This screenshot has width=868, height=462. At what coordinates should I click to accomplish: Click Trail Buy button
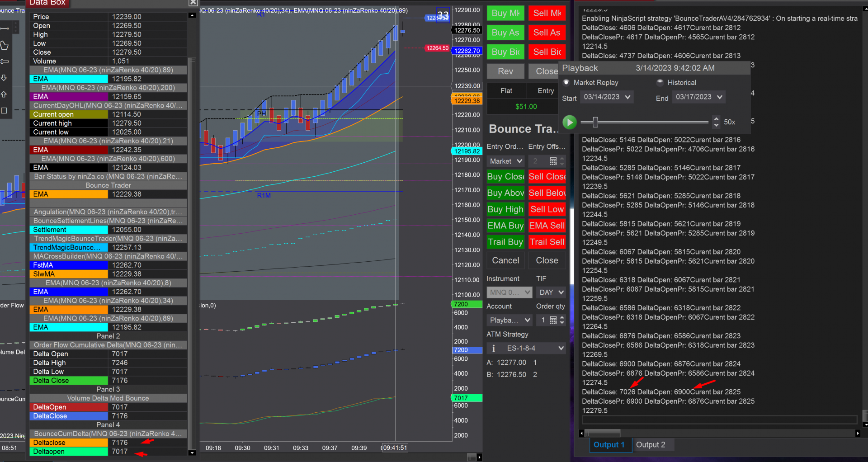505,242
